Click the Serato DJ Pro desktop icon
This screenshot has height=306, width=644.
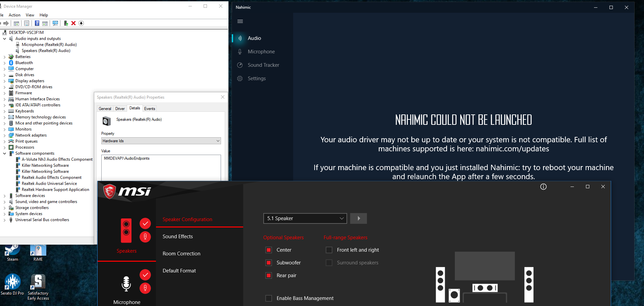tap(12, 285)
